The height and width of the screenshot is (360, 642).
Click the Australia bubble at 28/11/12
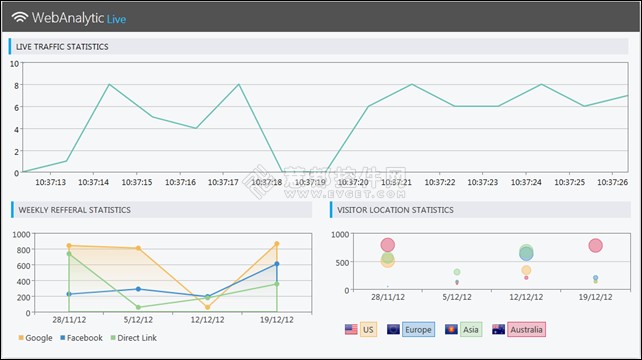pos(387,245)
